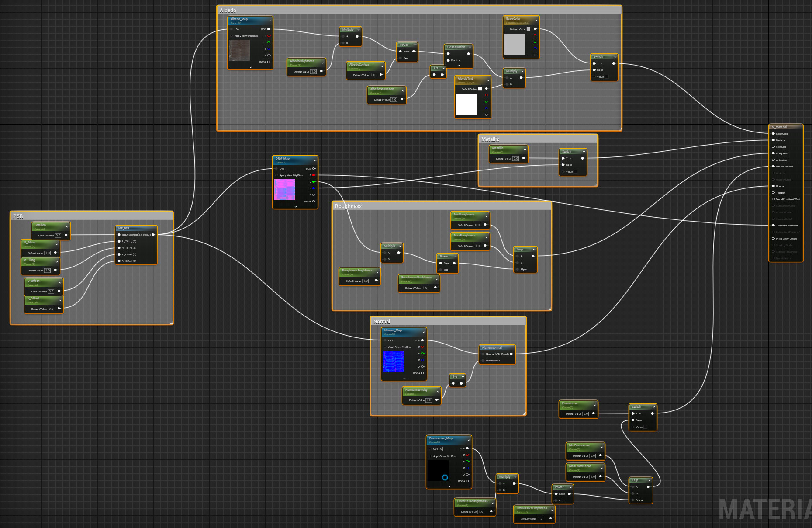Click the RGB output pin on Albedo_Map

(269, 29)
